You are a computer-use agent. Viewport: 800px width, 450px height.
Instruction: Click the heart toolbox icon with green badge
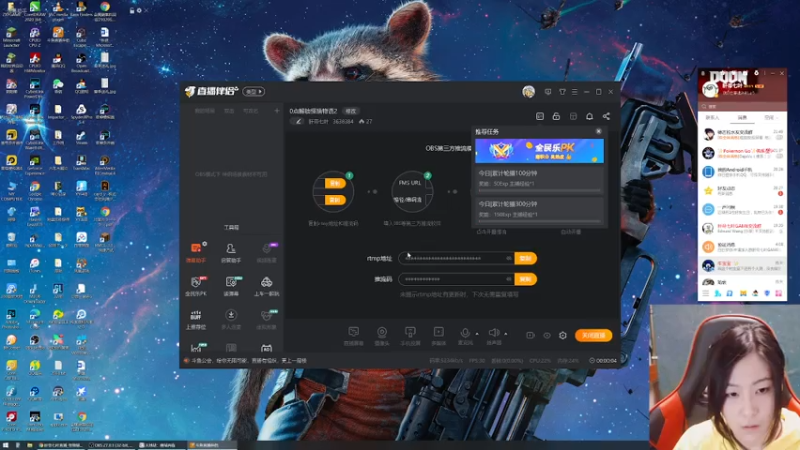click(266, 315)
